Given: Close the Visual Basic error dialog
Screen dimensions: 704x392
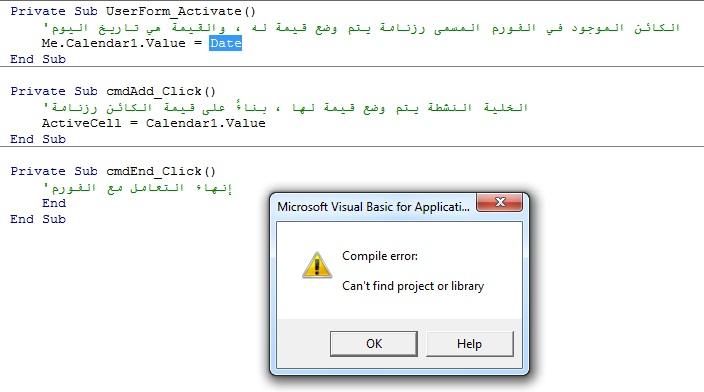Looking at the screenshot, I should [500, 203].
